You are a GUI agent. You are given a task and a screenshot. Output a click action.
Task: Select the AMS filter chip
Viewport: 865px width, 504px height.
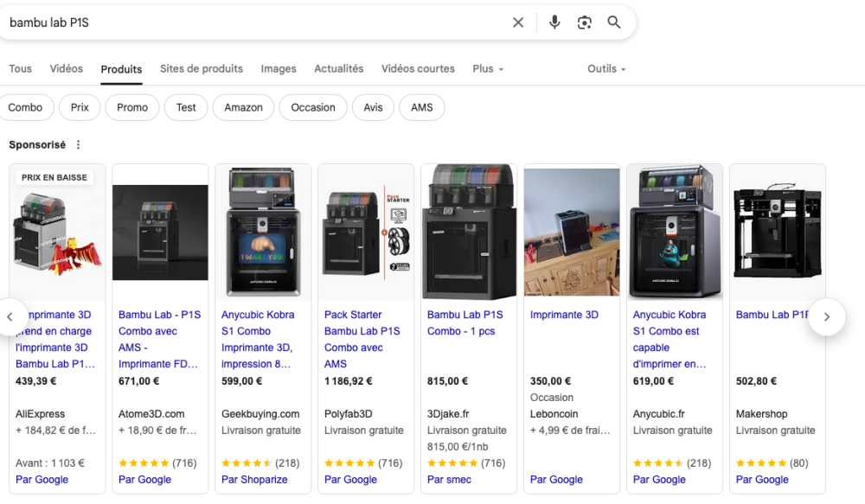(x=422, y=107)
